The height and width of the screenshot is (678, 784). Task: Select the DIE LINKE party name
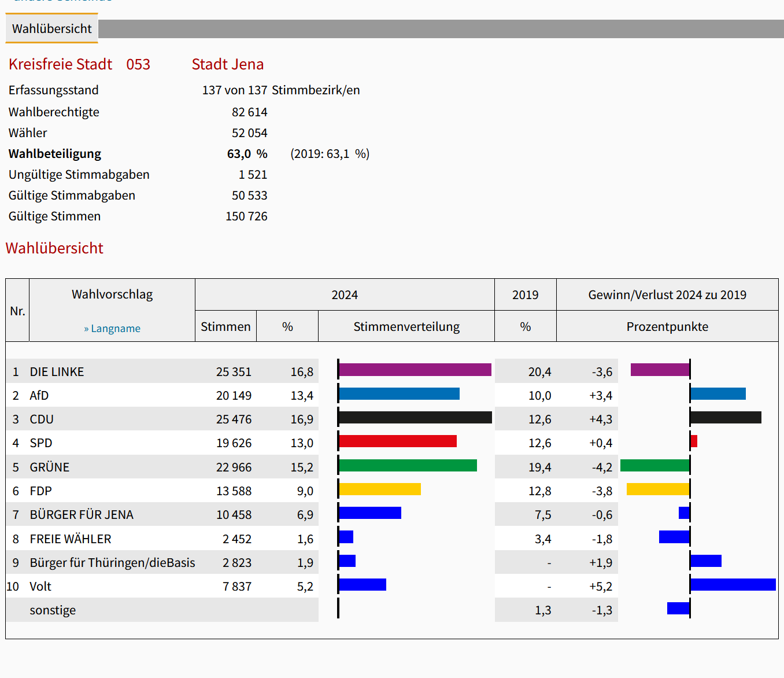(x=57, y=372)
